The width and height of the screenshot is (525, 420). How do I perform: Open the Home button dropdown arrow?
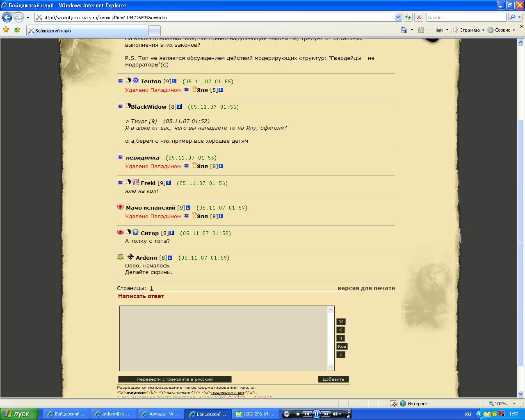pos(412,30)
